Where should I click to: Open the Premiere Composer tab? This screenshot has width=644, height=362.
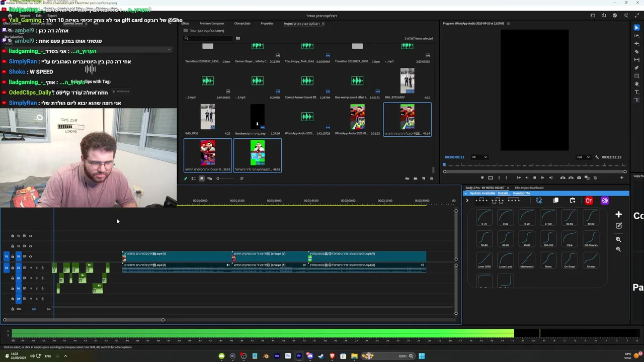coord(212,24)
